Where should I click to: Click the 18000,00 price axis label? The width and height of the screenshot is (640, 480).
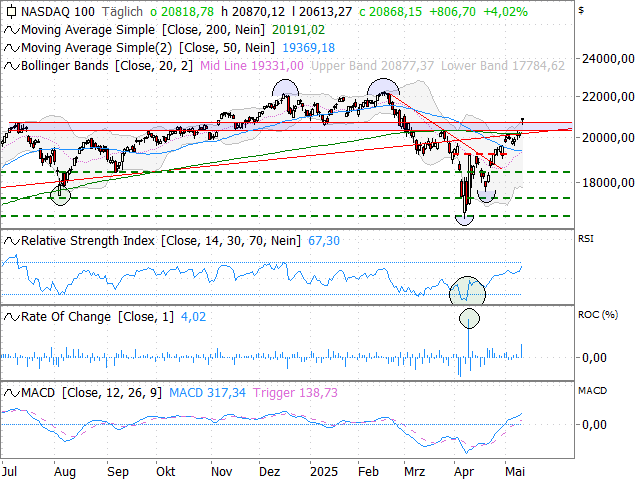pyautogui.click(x=608, y=183)
